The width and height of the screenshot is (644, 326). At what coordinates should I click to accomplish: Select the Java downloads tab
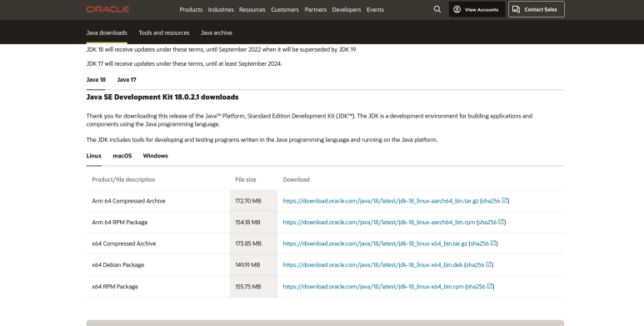[x=107, y=33]
